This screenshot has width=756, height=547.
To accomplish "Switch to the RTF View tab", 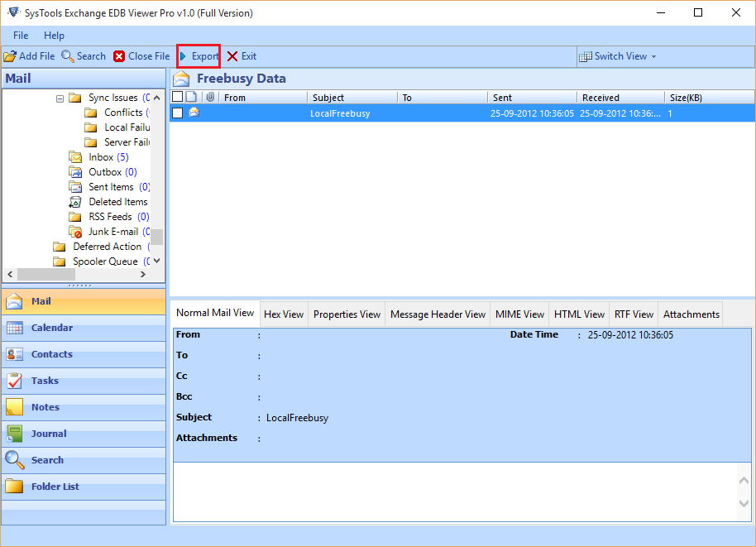I will point(634,314).
